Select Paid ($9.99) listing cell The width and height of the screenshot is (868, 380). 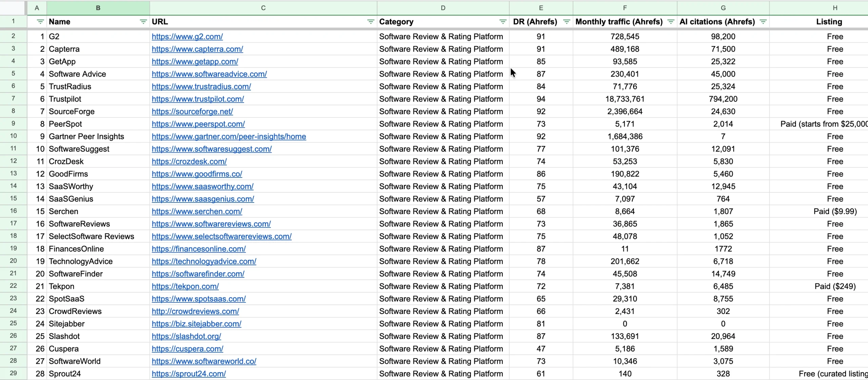818,211
